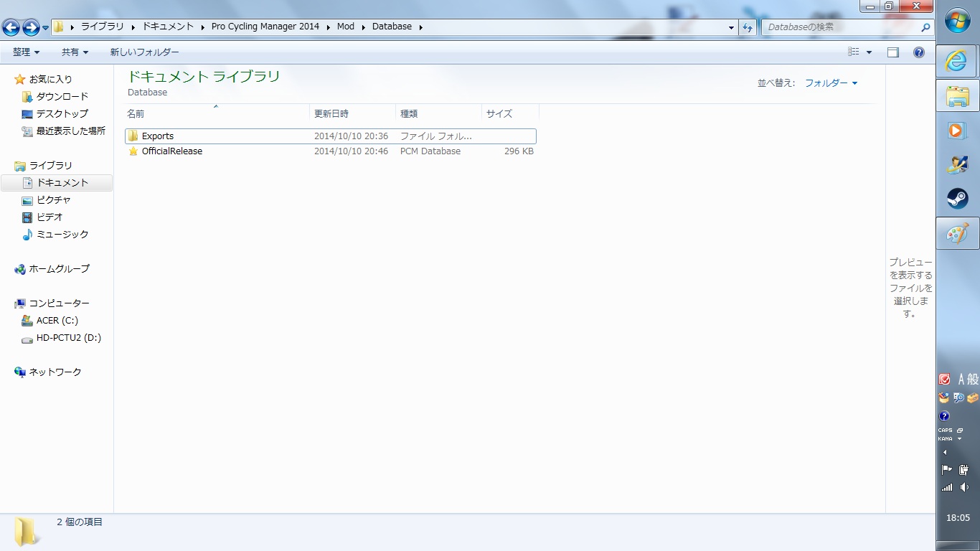The image size is (980, 551).
Task: Launch Internet Explorer from the taskbar
Action: [957, 62]
